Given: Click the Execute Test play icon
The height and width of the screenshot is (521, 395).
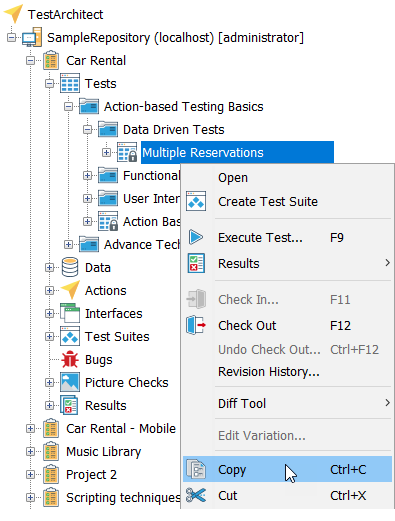Looking at the screenshot, I should (196, 237).
